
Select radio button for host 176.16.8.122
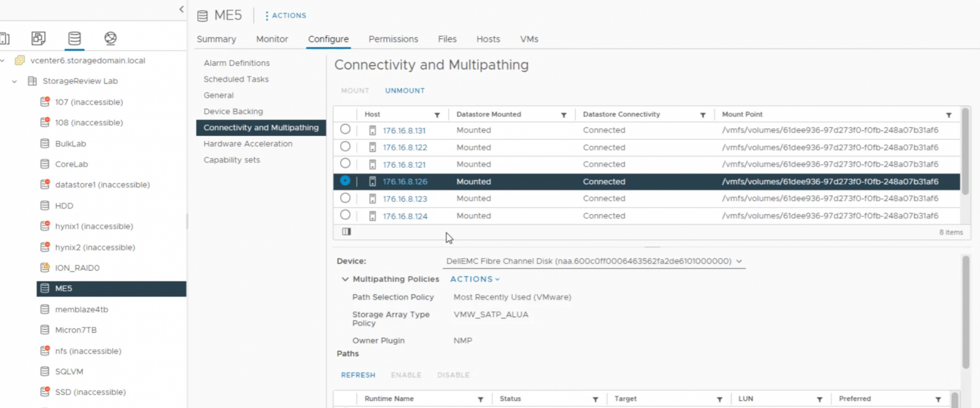click(x=345, y=147)
